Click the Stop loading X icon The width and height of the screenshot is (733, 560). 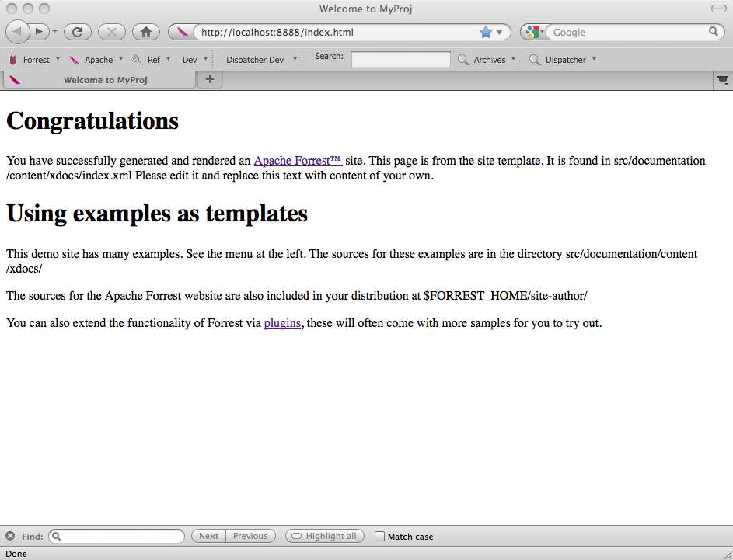tap(112, 32)
